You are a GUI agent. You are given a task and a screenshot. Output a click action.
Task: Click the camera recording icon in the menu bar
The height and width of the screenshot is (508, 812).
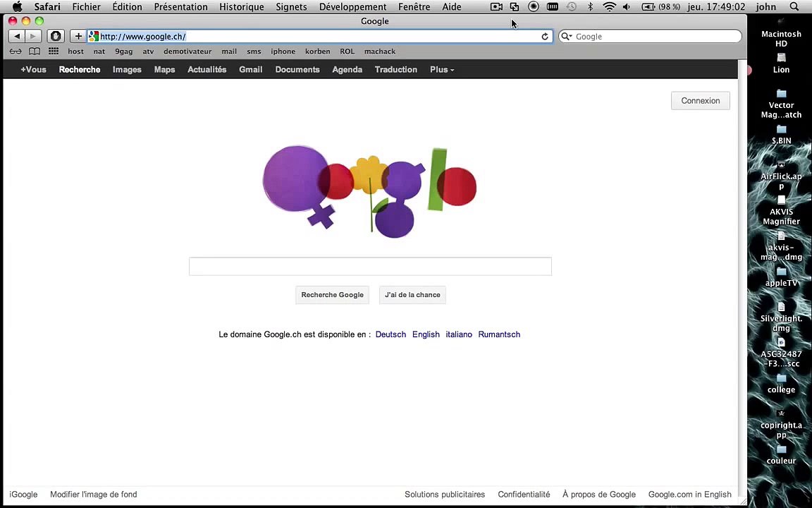click(496, 7)
